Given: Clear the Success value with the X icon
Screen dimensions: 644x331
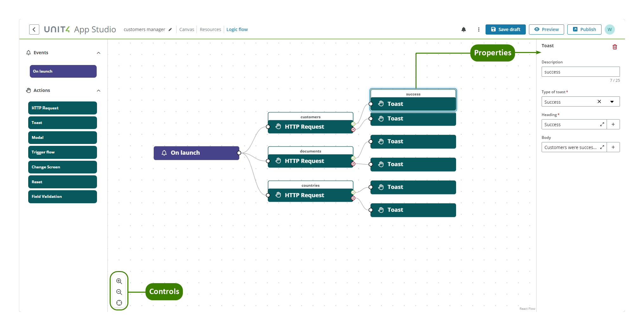Looking at the screenshot, I should (599, 101).
